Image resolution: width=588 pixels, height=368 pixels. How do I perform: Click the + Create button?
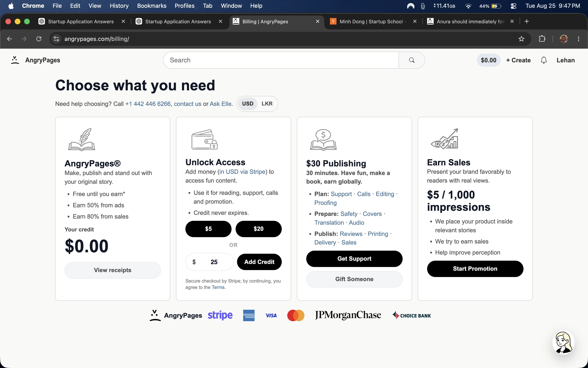518,60
